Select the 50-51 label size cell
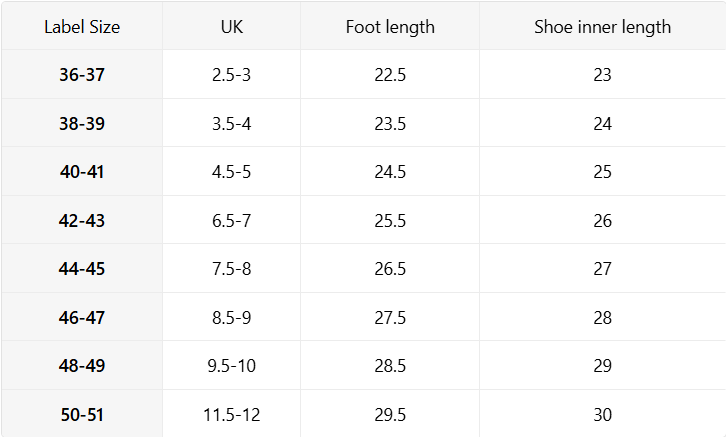726x437 pixels. [x=82, y=415]
